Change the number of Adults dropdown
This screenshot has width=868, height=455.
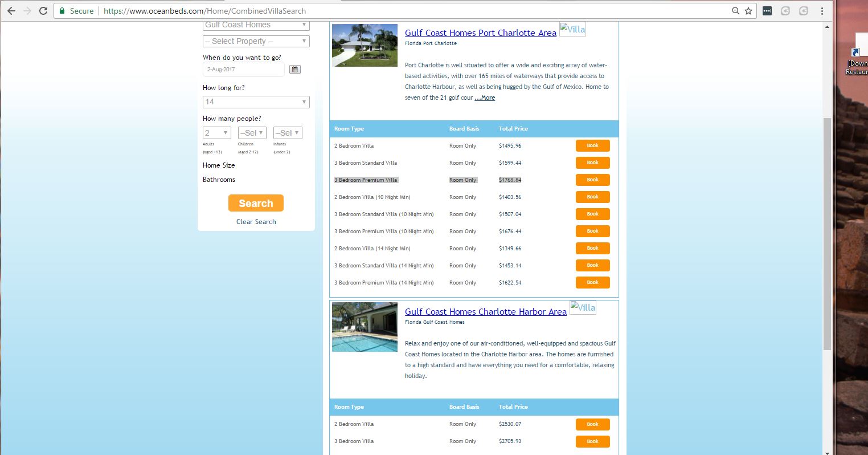pyautogui.click(x=217, y=133)
